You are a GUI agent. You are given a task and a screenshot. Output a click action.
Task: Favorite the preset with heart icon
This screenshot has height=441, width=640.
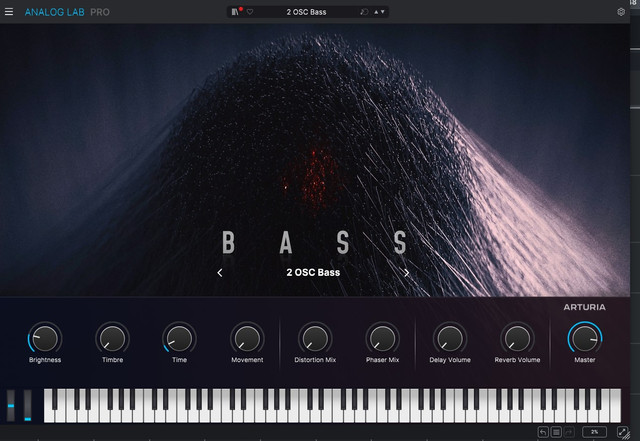click(x=250, y=12)
